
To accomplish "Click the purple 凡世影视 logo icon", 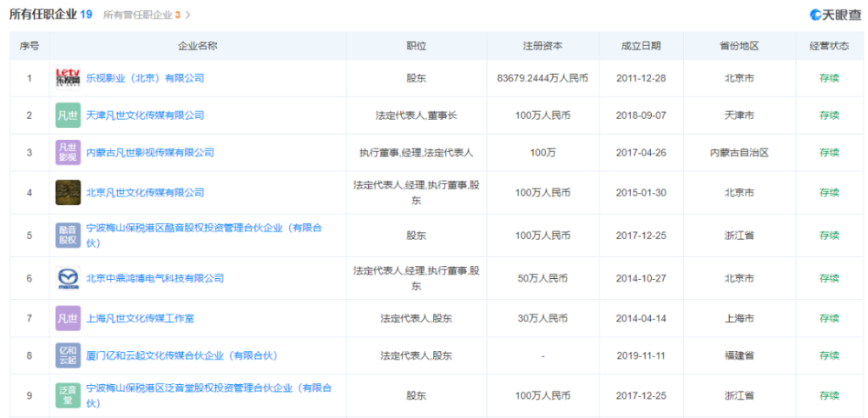I will point(68,152).
